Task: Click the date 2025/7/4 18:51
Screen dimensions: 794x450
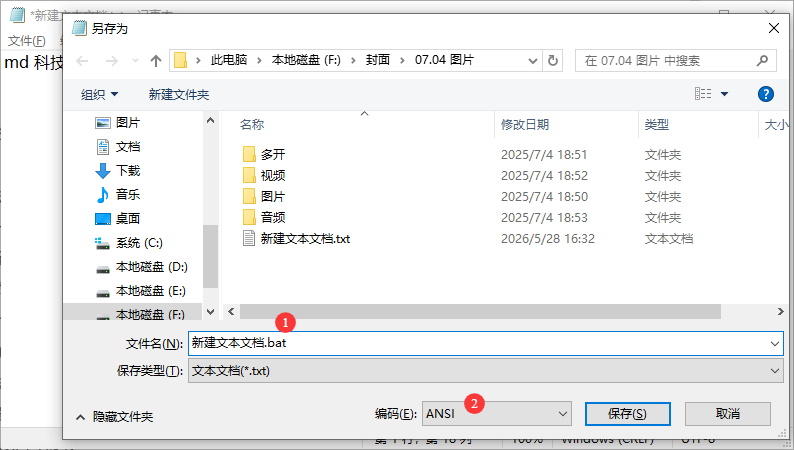Action: [544, 154]
